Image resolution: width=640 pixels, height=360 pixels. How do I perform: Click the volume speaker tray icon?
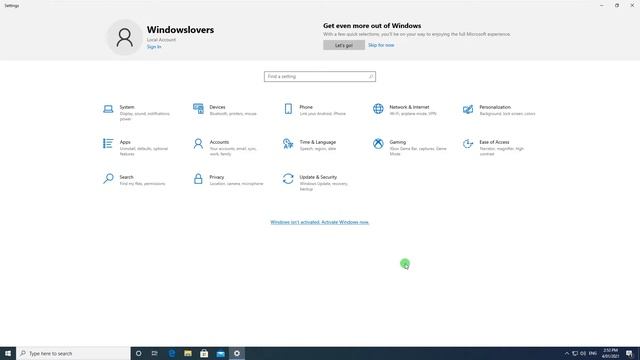(583, 353)
